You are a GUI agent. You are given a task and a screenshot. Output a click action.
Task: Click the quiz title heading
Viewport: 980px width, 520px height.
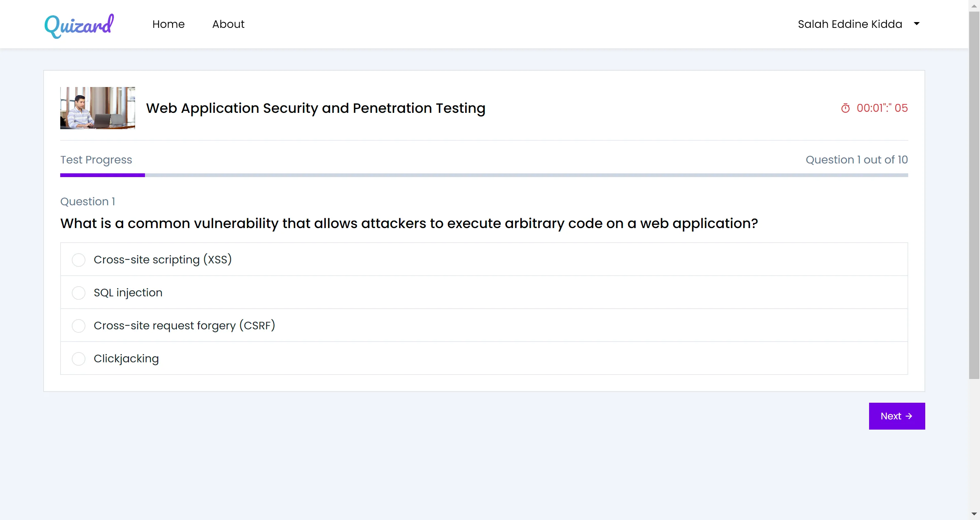(x=316, y=108)
